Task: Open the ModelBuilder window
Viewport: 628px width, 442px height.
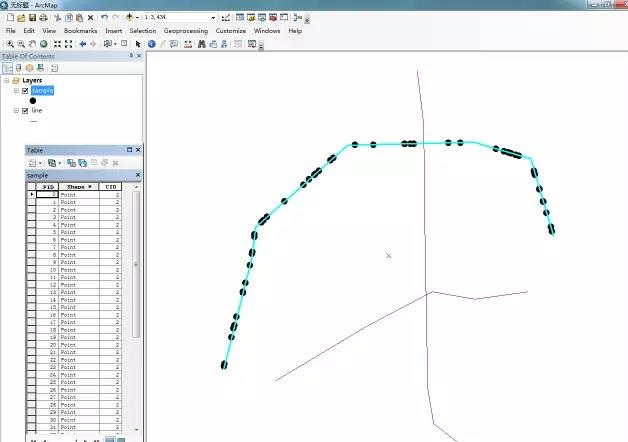Action: coord(298,17)
